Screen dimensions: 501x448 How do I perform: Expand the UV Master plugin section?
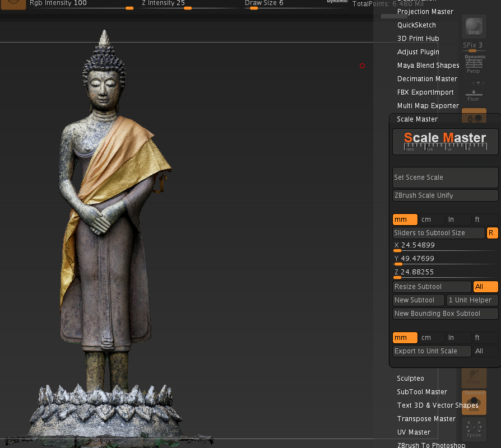pos(414,432)
